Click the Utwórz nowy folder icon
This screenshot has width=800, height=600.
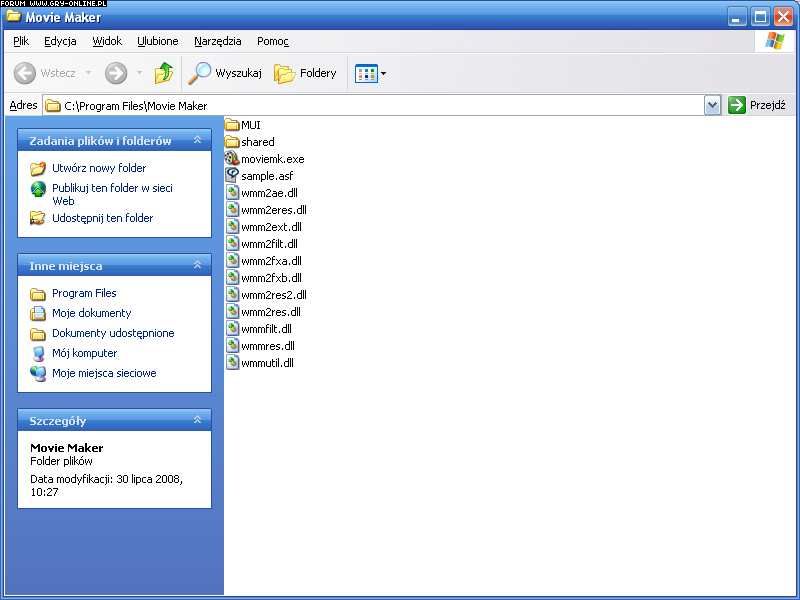[x=38, y=168]
